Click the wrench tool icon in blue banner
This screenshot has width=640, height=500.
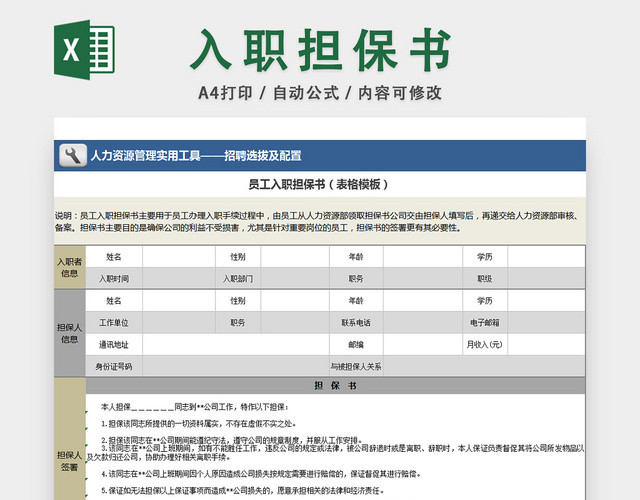pyautogui.click(x=73, y=156)
